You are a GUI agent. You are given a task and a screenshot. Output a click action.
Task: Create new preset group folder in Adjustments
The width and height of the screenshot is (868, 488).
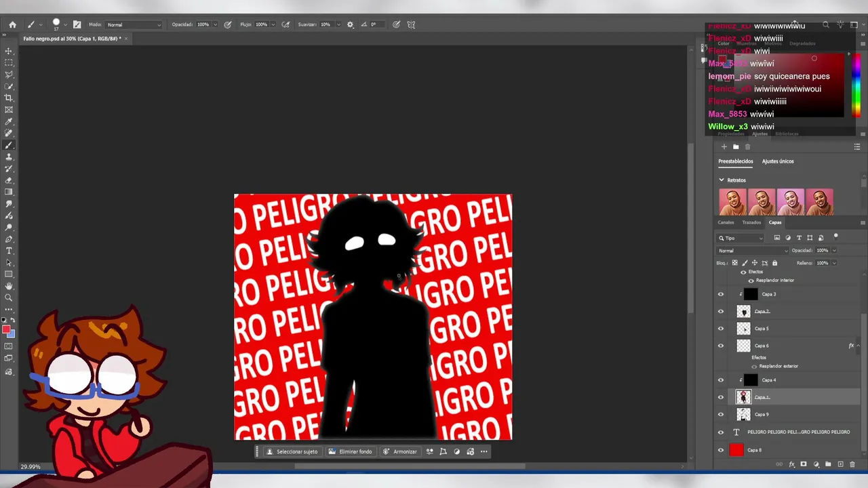point(736,146)
